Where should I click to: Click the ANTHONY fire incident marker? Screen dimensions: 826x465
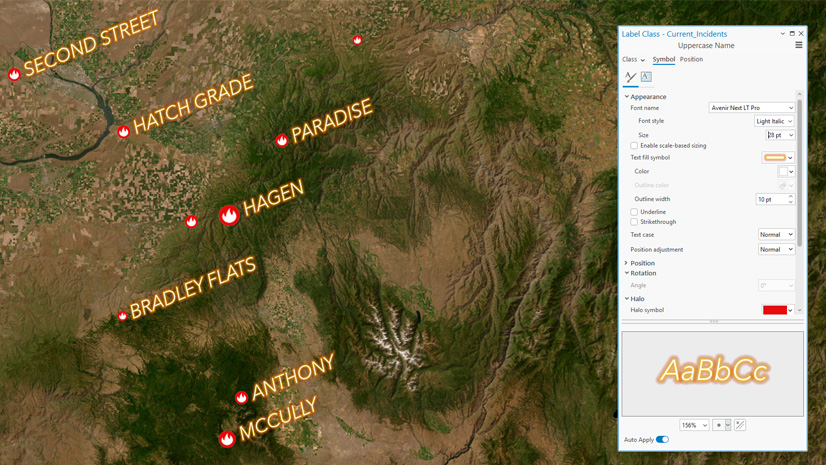(241, 397)
